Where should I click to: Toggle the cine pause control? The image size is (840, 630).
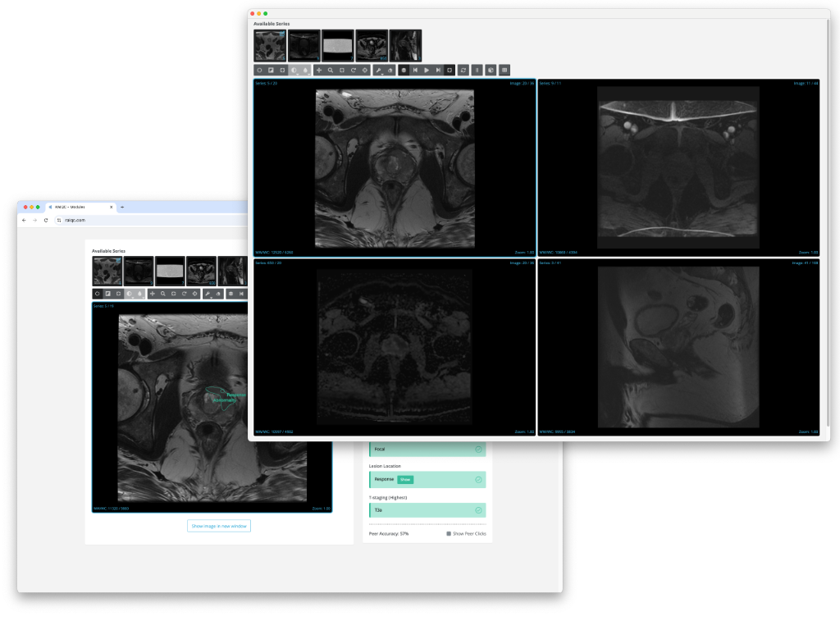pos(476,70)
